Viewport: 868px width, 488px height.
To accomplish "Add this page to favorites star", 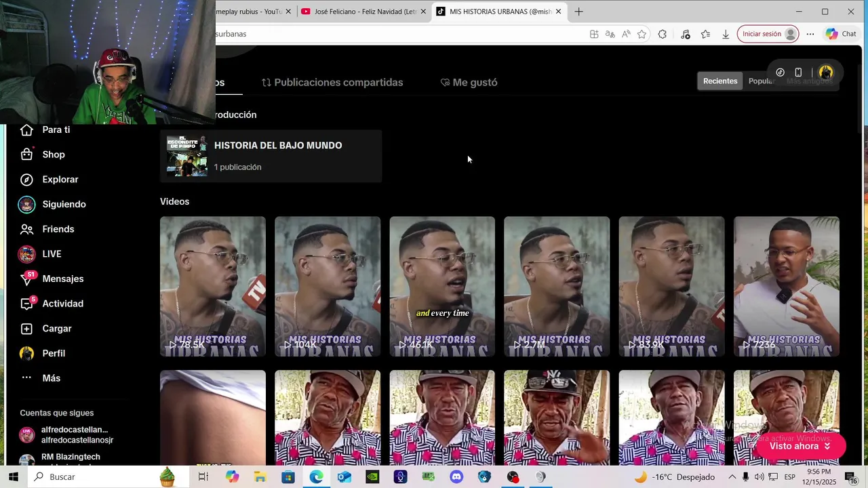I will coord(642,34).
